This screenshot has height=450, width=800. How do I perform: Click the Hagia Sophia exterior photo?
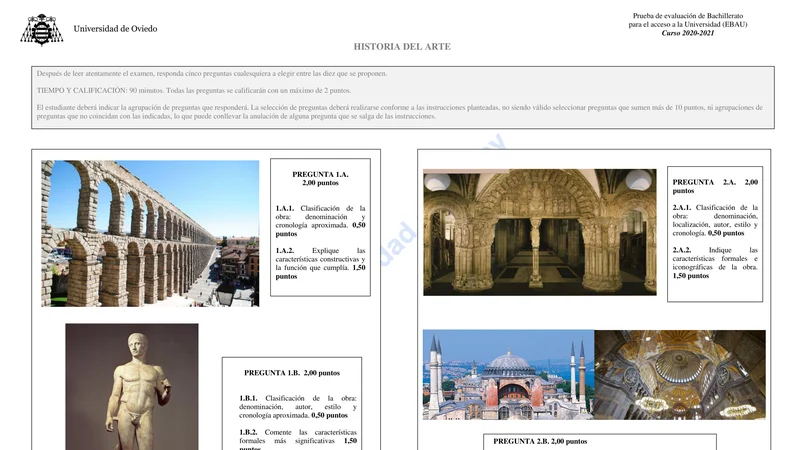pos(508,375)
